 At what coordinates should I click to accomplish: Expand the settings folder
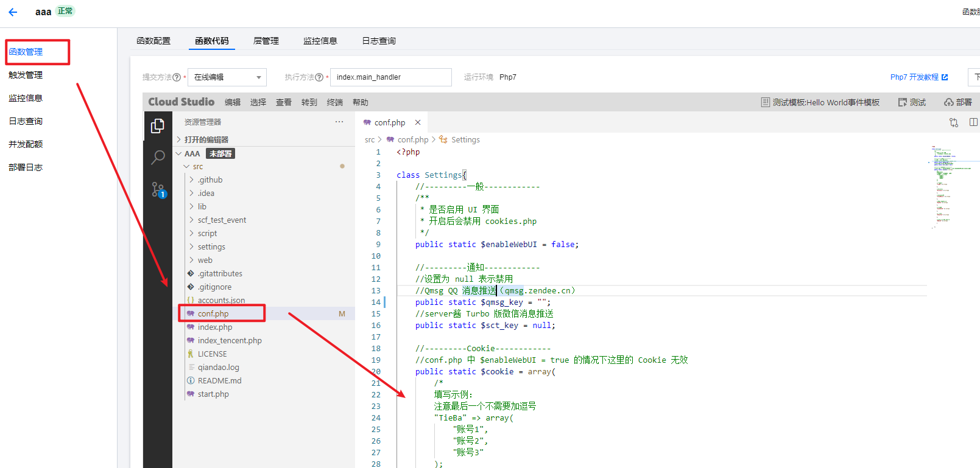pos(264,246)
